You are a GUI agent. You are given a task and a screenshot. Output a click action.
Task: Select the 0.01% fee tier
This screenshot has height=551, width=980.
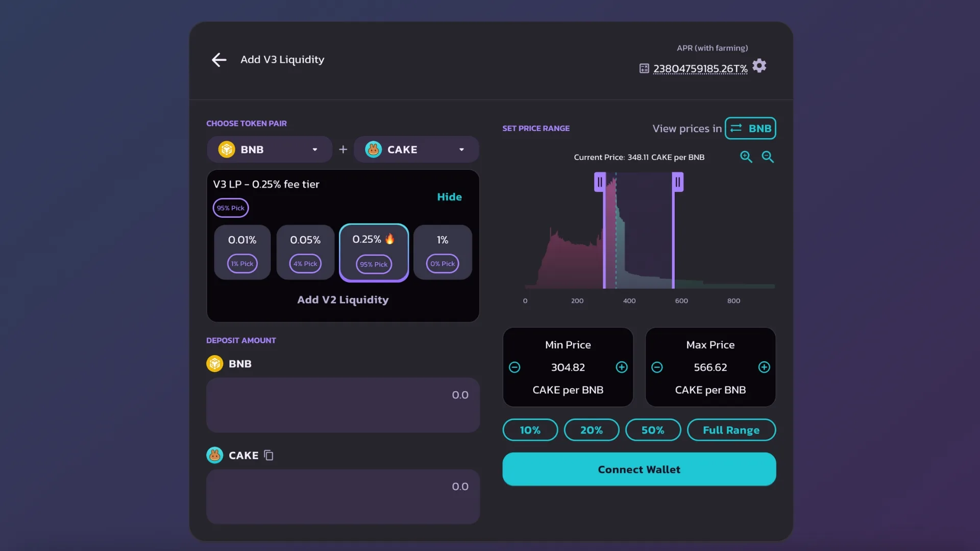click(242, 252)
